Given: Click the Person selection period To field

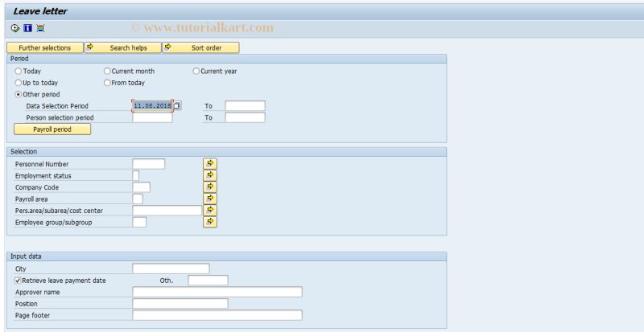Looking at the screenshot, I should tap(246, 118).
